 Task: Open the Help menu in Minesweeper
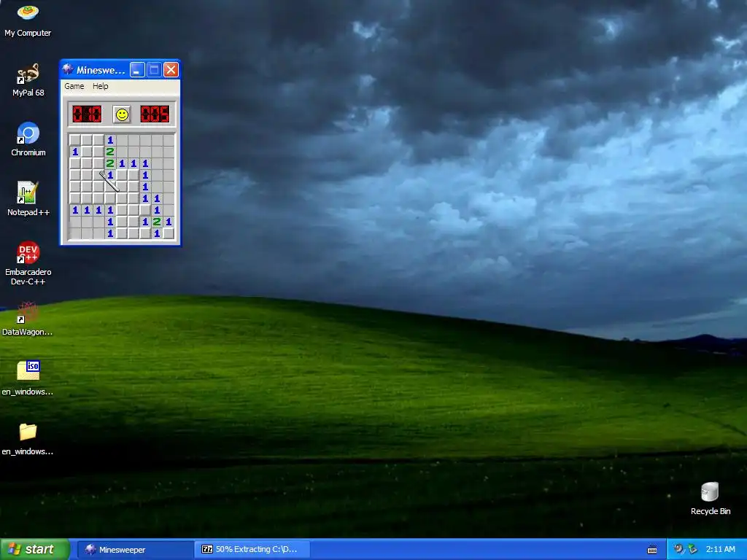point(100,86)
